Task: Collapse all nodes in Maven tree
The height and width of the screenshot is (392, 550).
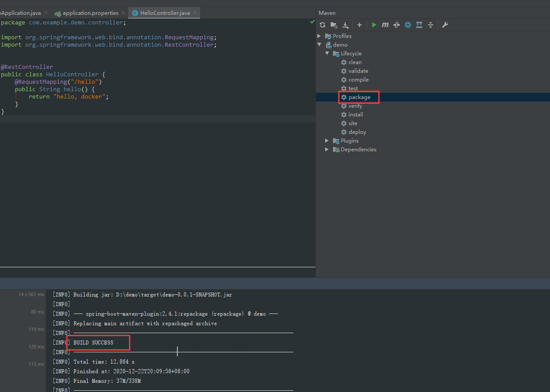Action: coord(431,25)
